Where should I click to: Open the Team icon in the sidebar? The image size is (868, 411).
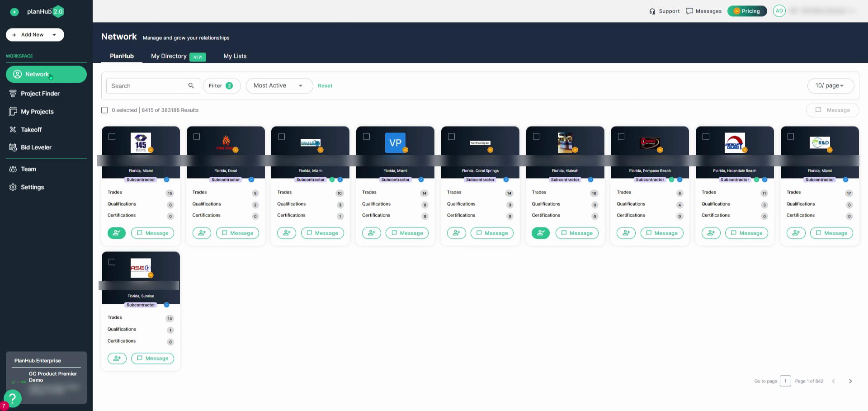13,169
